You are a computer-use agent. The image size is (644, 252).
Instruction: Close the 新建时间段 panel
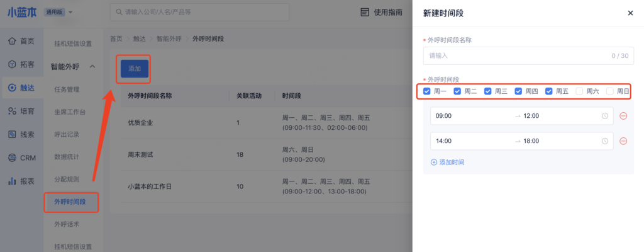[630, 13]
